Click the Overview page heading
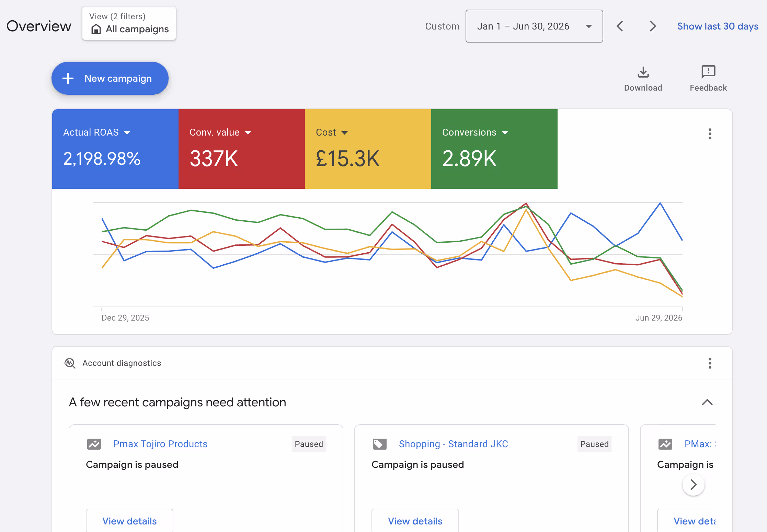The height and width of the screenshot is (532, 767). (39, 26)
